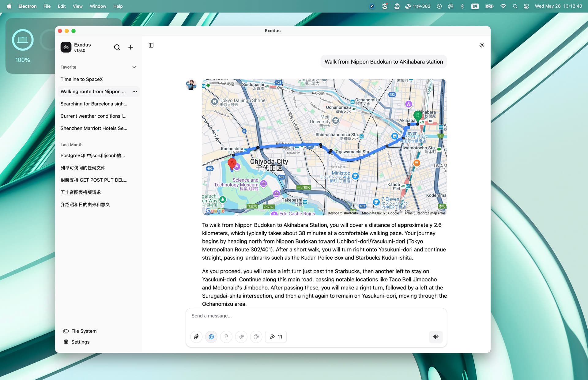
Task: Click the paperclip attach file icon
Action: 196,337
